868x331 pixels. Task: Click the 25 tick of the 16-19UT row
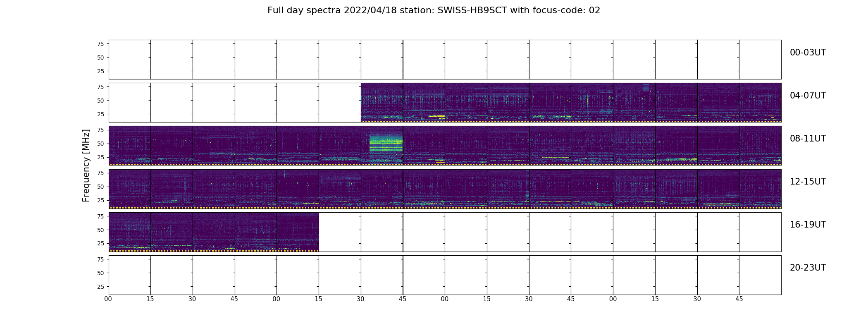pyautogui.click(x=100, y=243)
